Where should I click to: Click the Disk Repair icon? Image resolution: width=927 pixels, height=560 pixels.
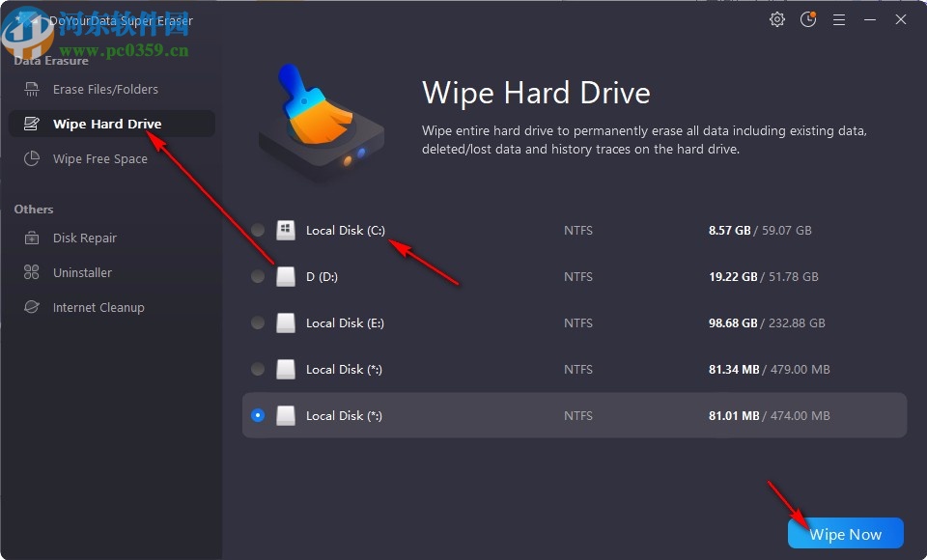click(32, 238)
